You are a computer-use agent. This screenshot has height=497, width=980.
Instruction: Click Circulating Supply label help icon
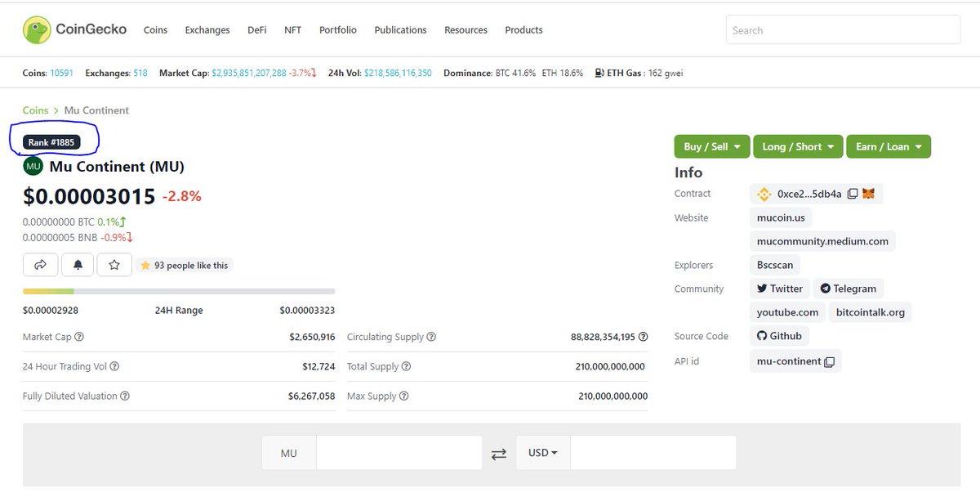[x=431, y=337]
